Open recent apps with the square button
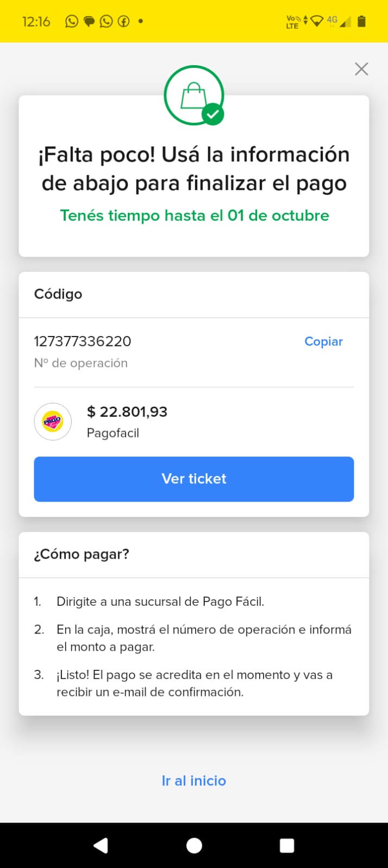The height and width of the screenshot is (868, 388). [286, 845]
